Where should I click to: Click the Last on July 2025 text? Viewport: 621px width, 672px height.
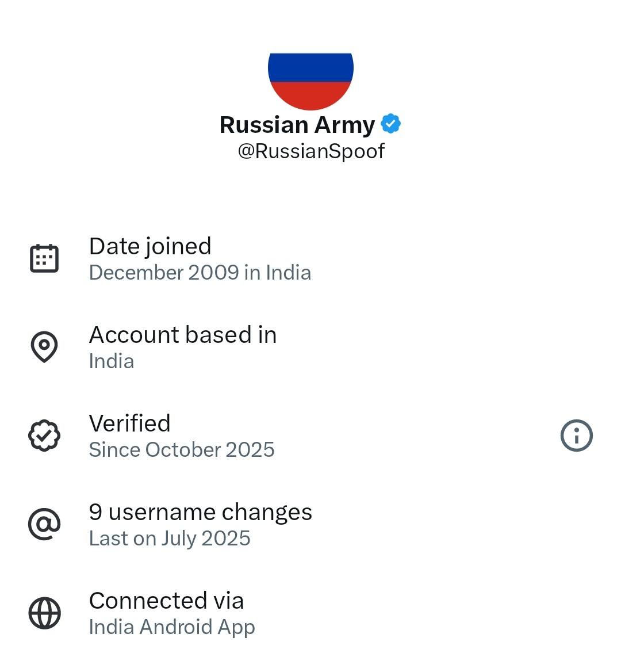point(170,539)
